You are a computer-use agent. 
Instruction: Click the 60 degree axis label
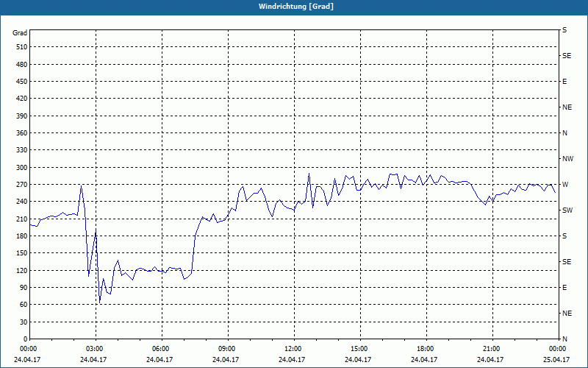pyautogui.click(x=24, y=305)
